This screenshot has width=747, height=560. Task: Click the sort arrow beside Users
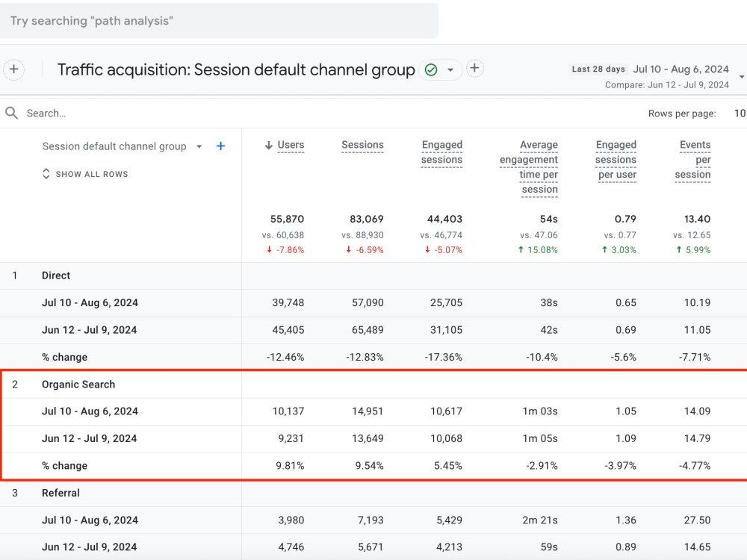(269, 146)
